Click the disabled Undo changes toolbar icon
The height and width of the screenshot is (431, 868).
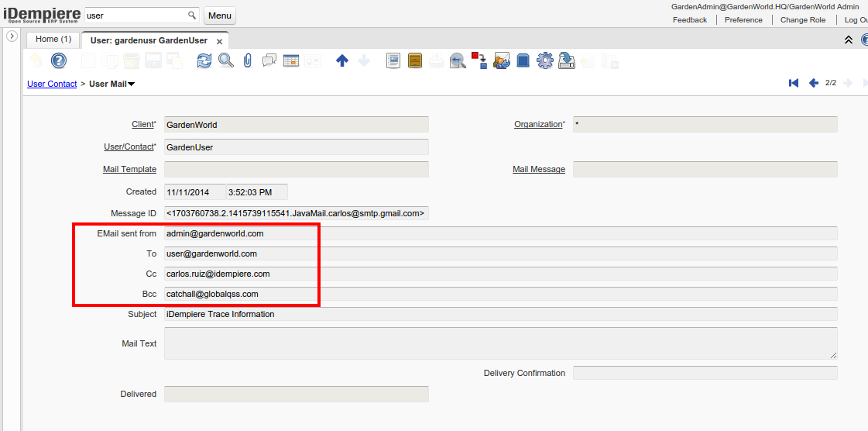coord(36,60)
